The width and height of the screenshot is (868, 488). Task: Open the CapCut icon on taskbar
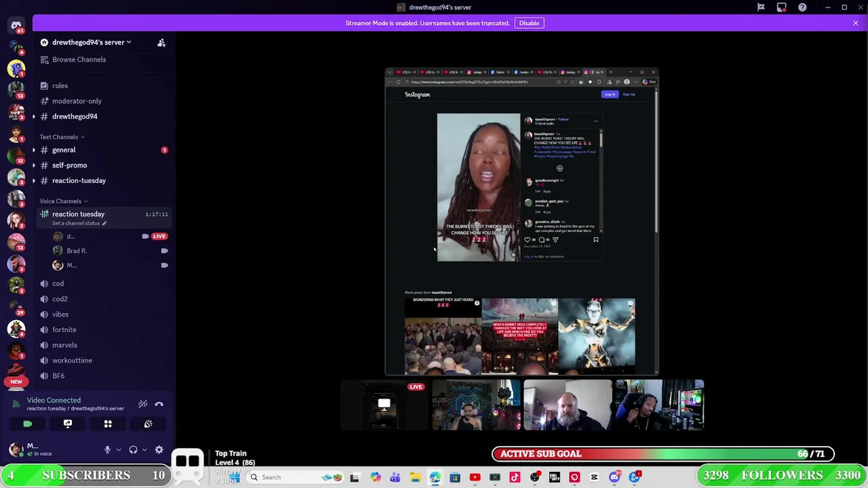tap(595, 477)
